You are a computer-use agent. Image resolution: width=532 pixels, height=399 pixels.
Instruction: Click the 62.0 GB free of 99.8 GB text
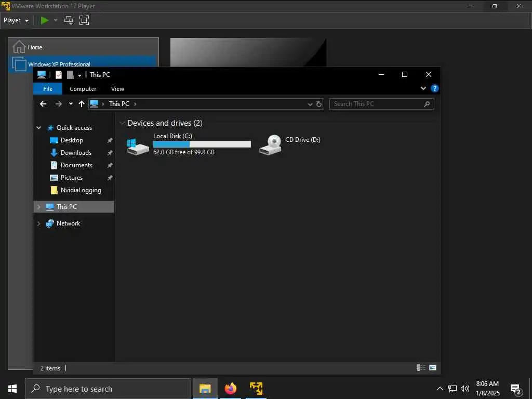[x=184, y=152]
